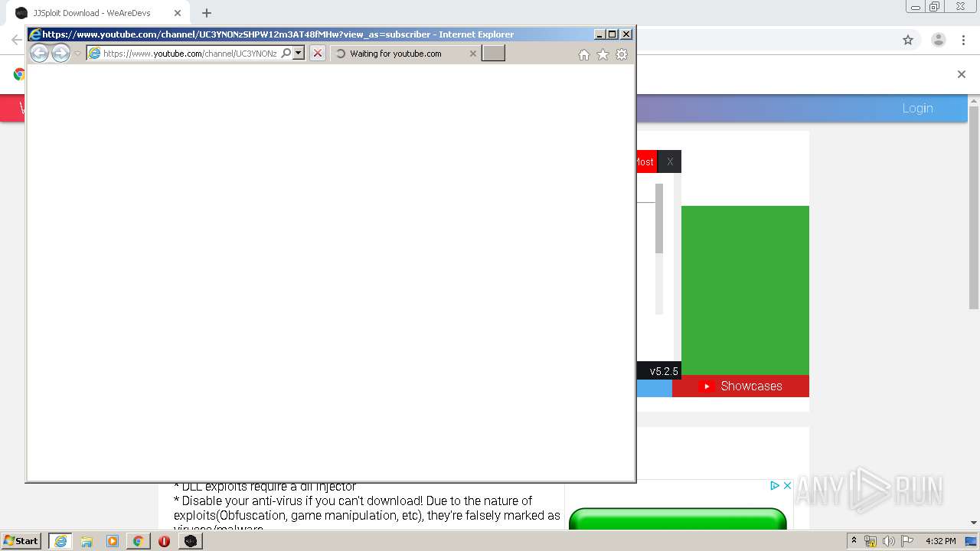The width and height of the screenshot is (980, 551).
Task: Click the Internet Explorer address bar URL
Action: 190,54
